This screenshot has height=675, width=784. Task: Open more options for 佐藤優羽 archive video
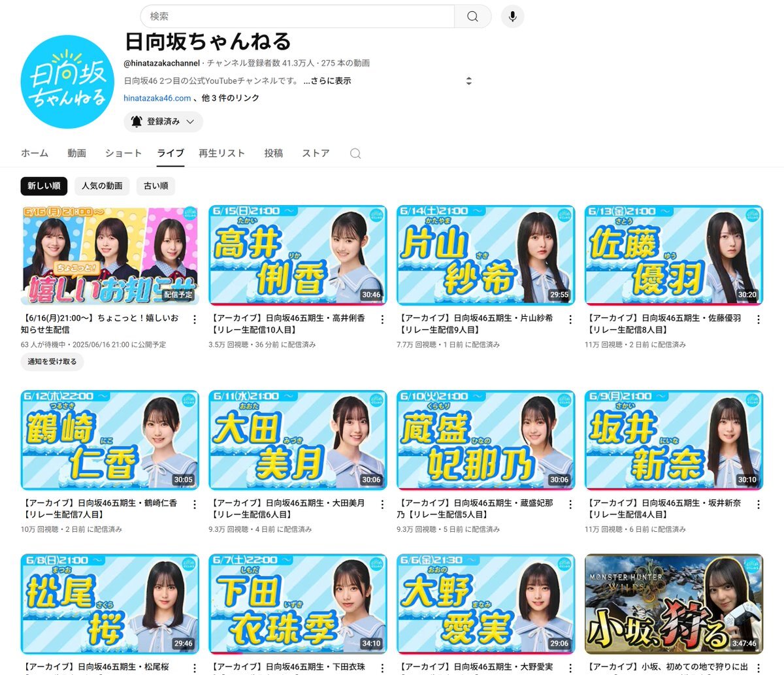759,320
